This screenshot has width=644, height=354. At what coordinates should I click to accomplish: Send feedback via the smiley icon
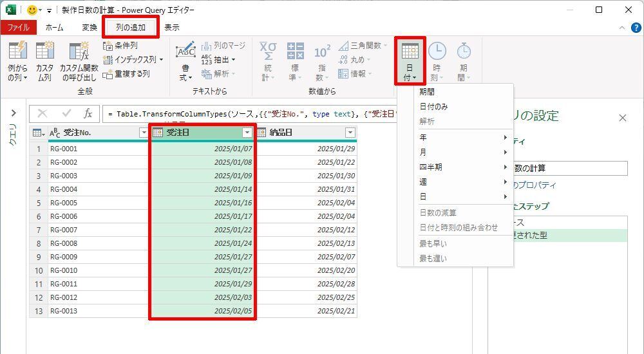click(x=32, y=10)
